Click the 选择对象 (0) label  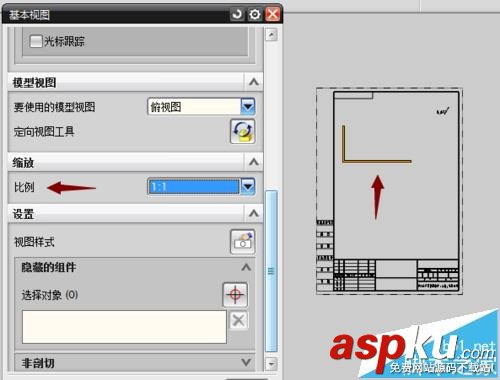[50, 295]
